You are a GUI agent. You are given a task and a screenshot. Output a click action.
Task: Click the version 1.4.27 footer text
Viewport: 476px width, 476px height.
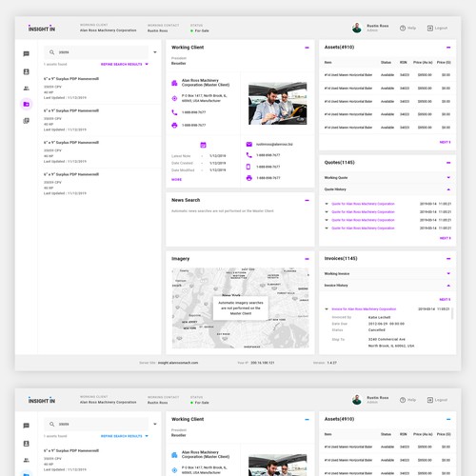(325, 363)
